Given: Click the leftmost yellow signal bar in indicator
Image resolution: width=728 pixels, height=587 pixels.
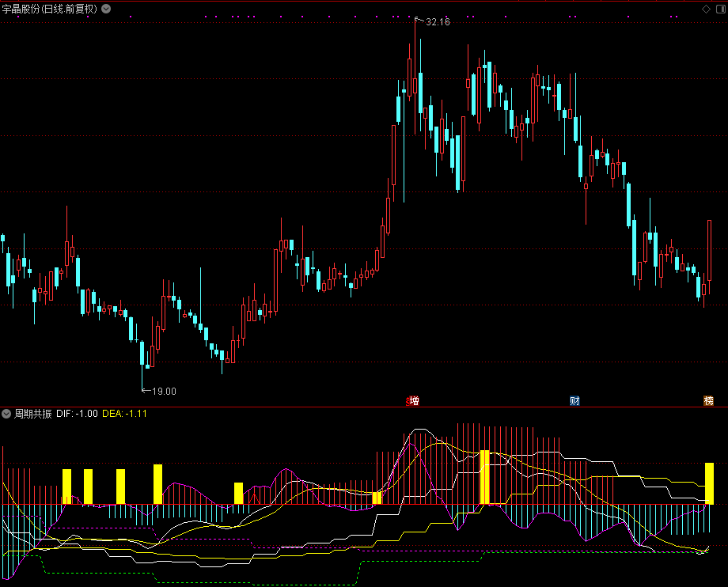Looking at the screenshot, I should coord(67,487).
